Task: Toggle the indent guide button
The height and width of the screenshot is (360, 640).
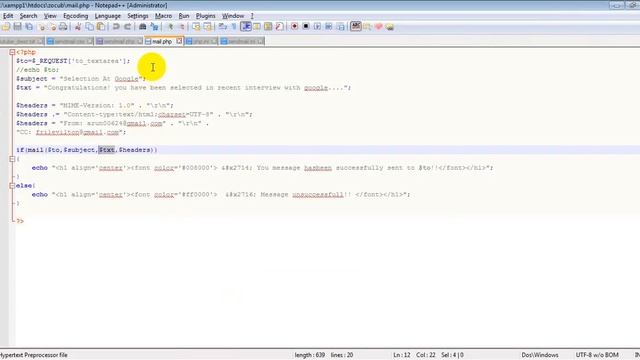Action: [246, 27]
